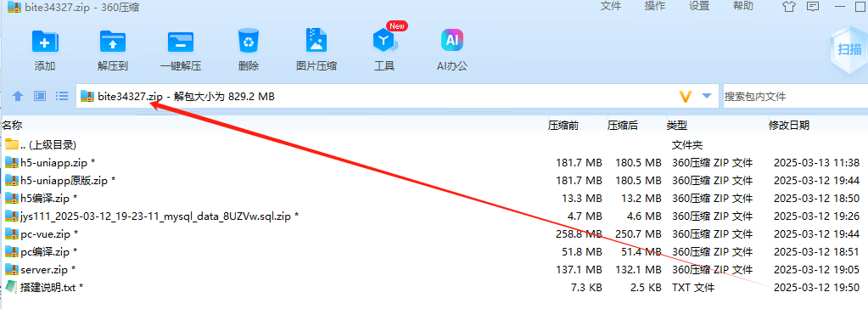Click the server.zip archive icon

(12, 270)
